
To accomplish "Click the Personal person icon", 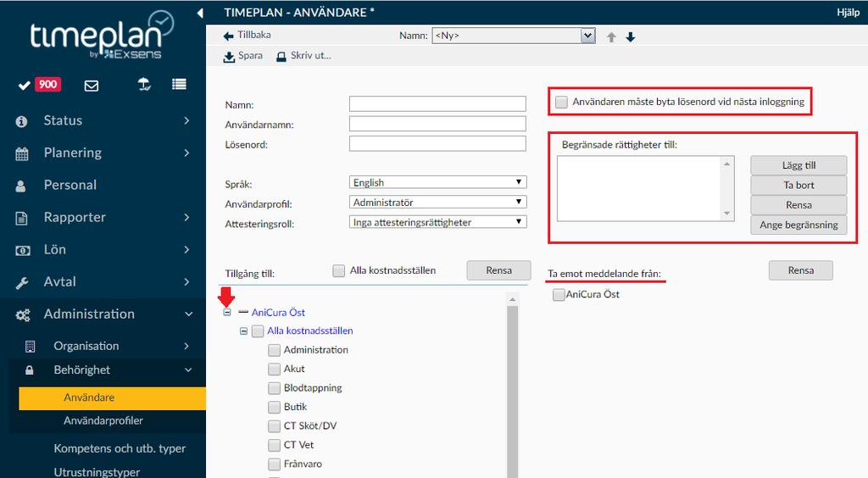I will point(21,186).
